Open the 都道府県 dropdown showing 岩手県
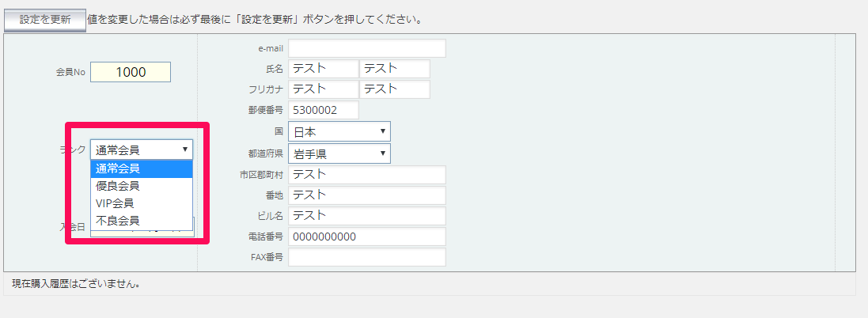868x318 pixels. (339, 153)
